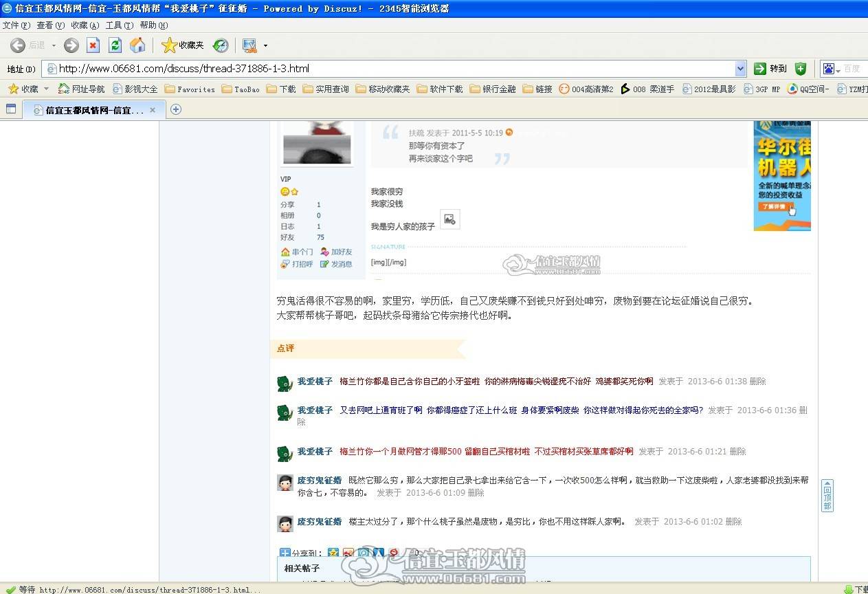Click the 转到 go button
This screenshot has height=594, width=868.
pyautogui.click(x=770, y=69)
